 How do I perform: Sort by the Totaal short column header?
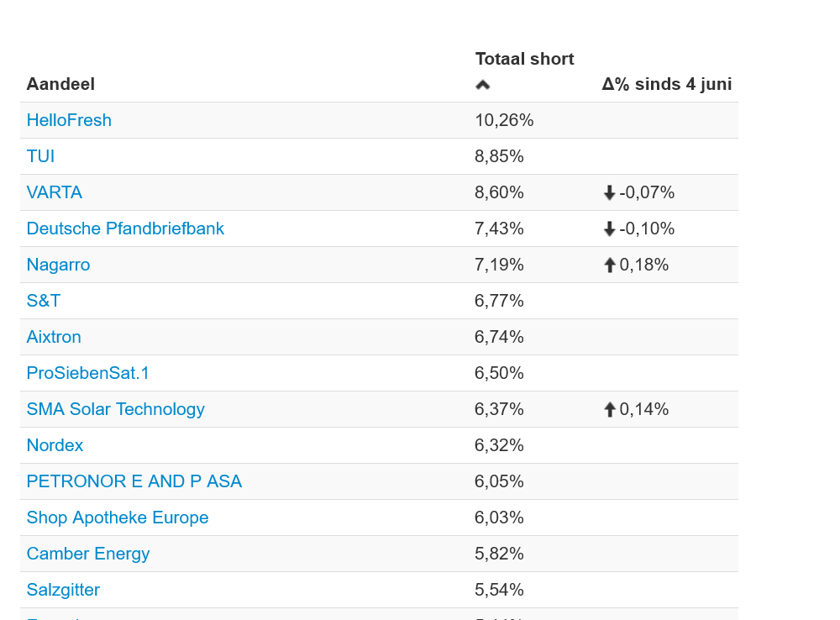(x=524, y=60)
